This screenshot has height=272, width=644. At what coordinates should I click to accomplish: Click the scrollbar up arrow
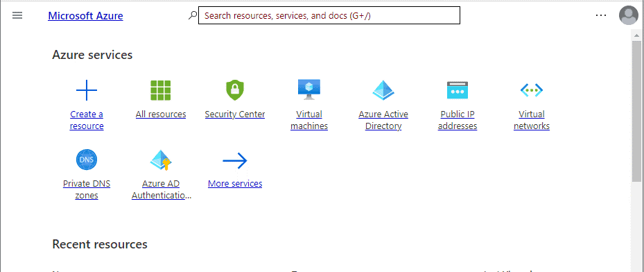point(636,36)
